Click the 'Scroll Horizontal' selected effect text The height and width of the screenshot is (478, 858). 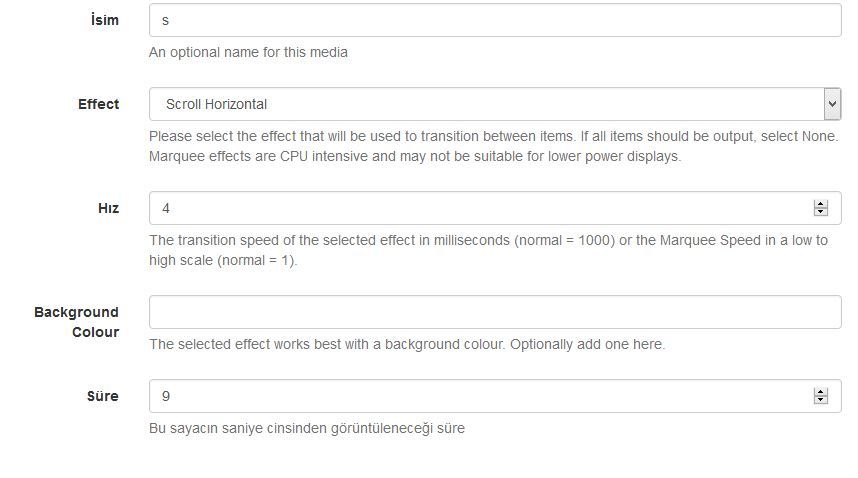click(216, 104)
